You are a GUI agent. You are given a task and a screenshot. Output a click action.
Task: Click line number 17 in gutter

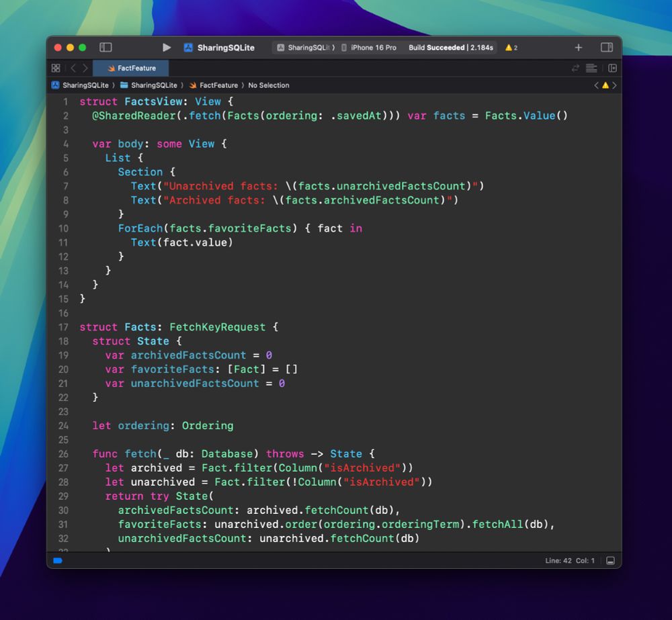point(63,327)
